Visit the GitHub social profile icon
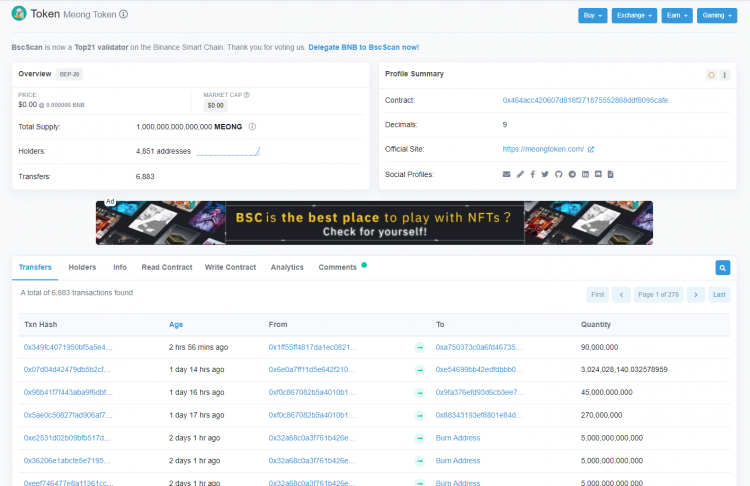Image resolution: width=750 pixels, height=486 pixels. 559,175
